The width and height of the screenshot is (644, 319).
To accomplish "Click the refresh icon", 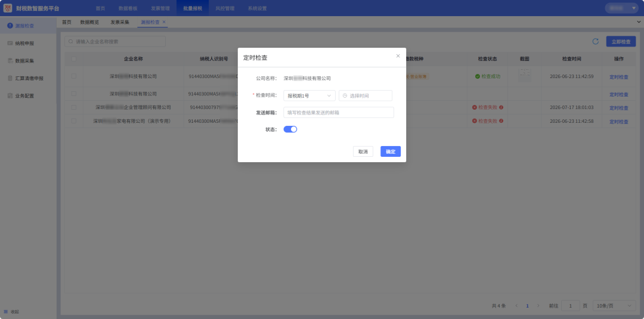I will point(595,42).
